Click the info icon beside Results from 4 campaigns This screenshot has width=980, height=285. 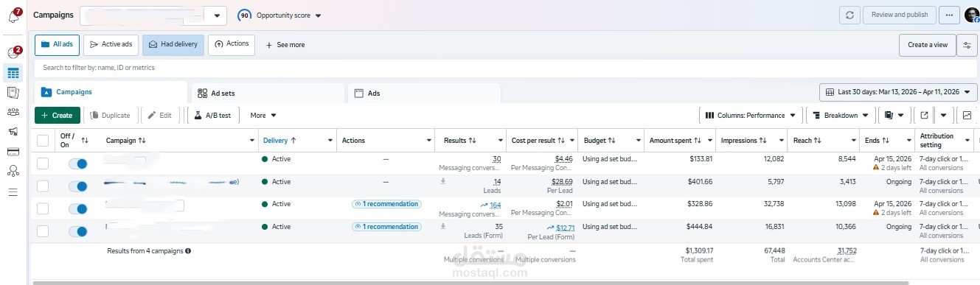188,250
